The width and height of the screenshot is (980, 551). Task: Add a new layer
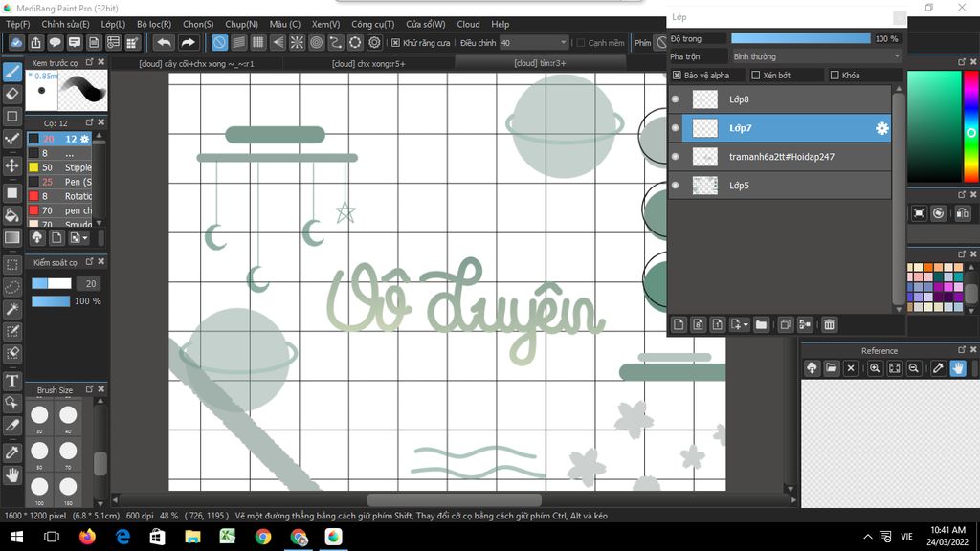679,324
